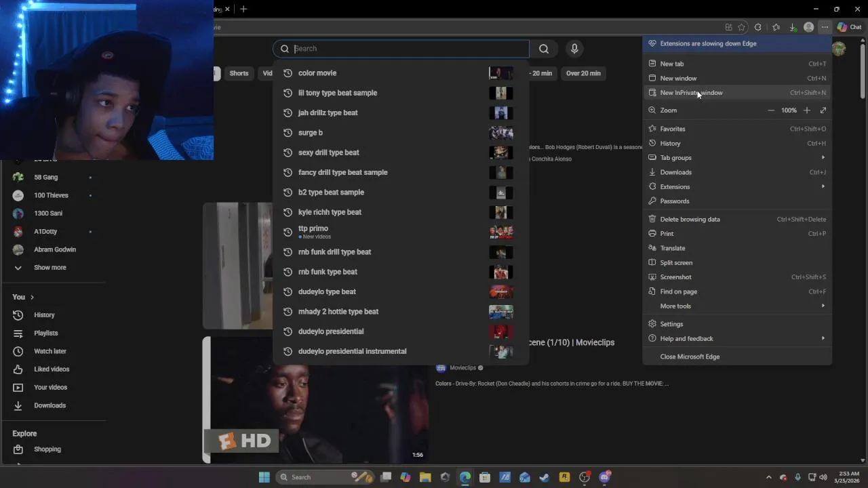Open 100 Thieves subscription channel
The height and width of the screenshot is (488, 868).
point(53,195)
